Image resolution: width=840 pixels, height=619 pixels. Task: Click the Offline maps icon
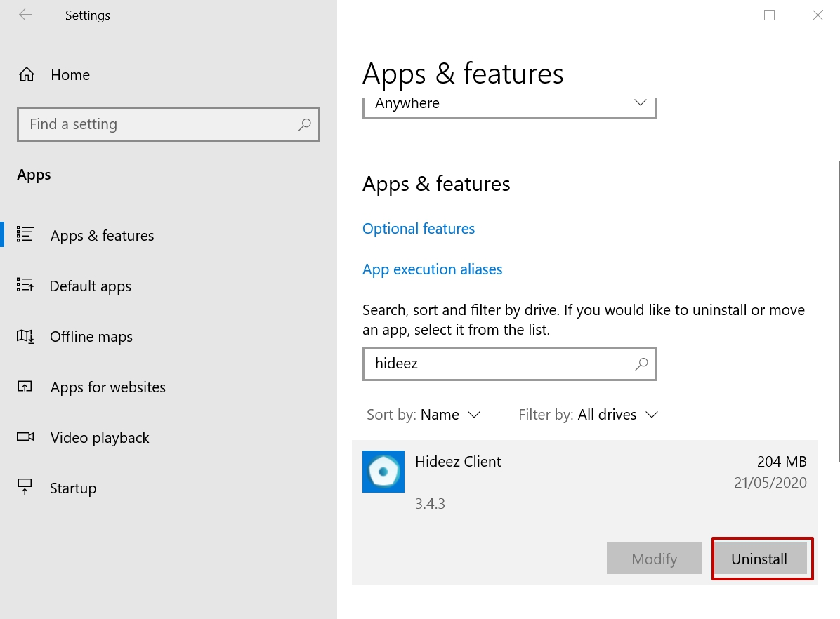pos(25,336)
